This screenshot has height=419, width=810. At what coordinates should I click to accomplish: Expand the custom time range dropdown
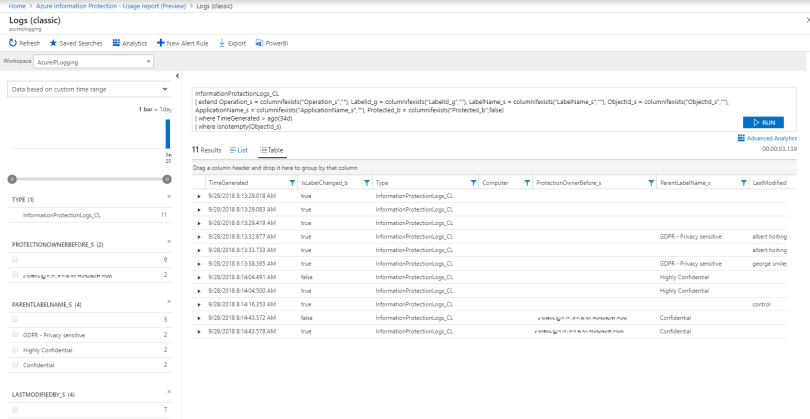[x=87, y=89]
